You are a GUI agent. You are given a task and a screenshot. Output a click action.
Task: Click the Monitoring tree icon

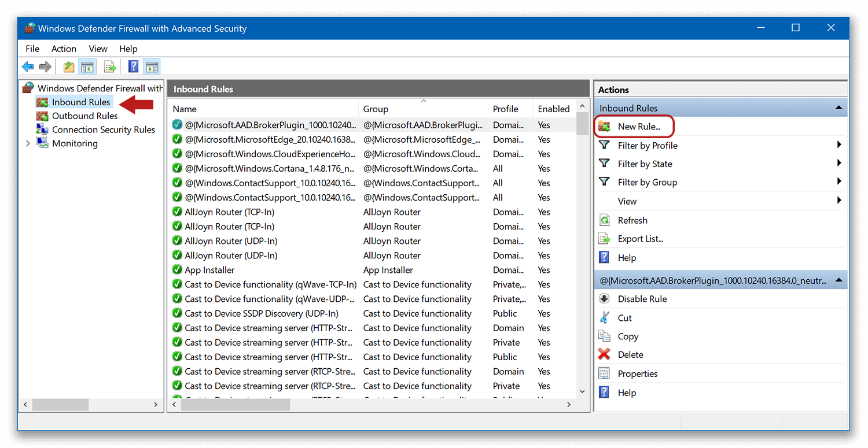click(42, 143)
